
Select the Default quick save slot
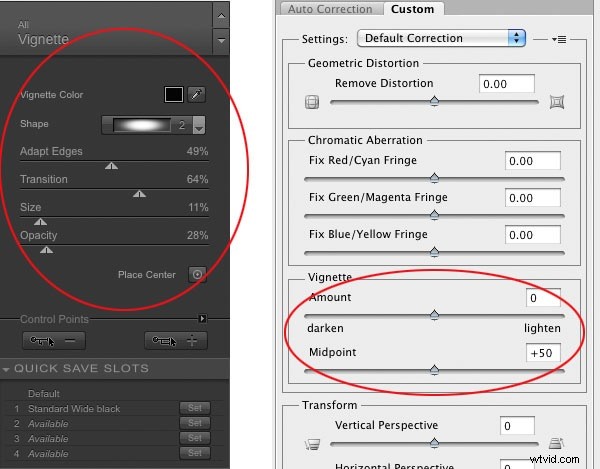click(44, 394)
